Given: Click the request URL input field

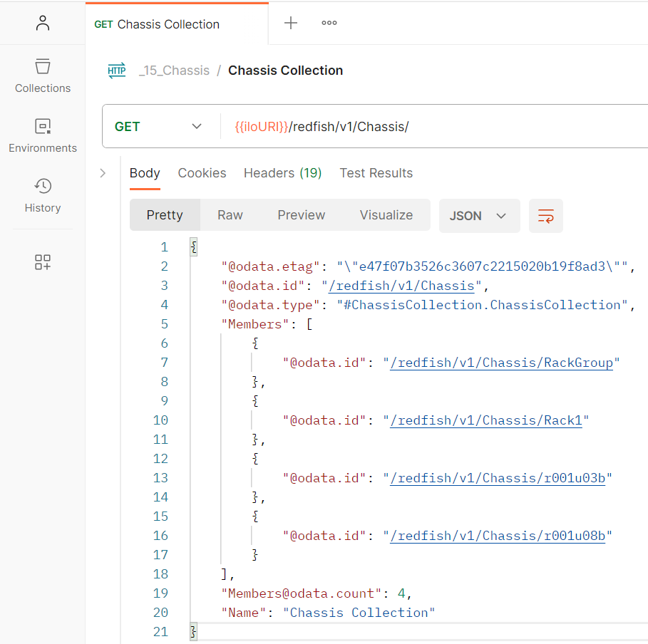Looking at the screenshot, I should coord(428,127).
